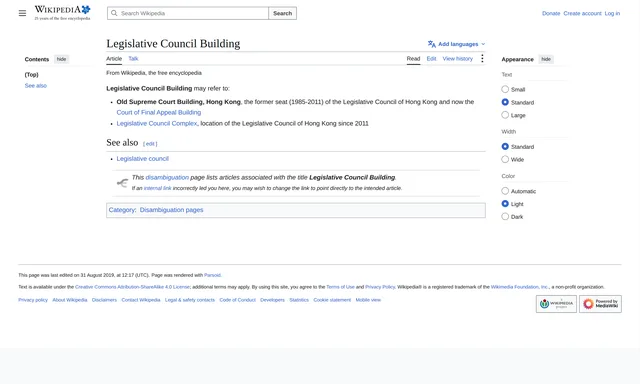Viewport: 640px width, 384px height.
Task: Open footer Privacy policy link
Action: 33,300
